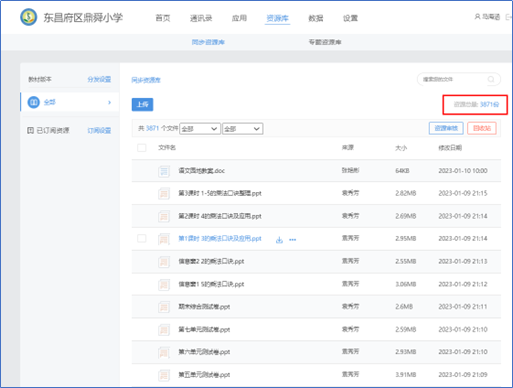The height and width of the screenshot is (388, 513).
Task: Click the ppt file name dated 2023-01-09 21:11
Action: click(204, 307)
